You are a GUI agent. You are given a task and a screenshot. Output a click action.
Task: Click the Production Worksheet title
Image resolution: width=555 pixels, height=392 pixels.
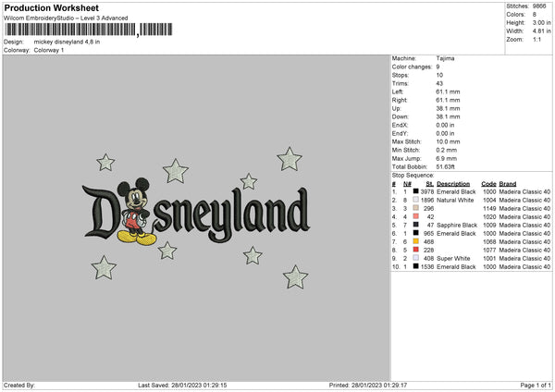click(x=51, y=7)
